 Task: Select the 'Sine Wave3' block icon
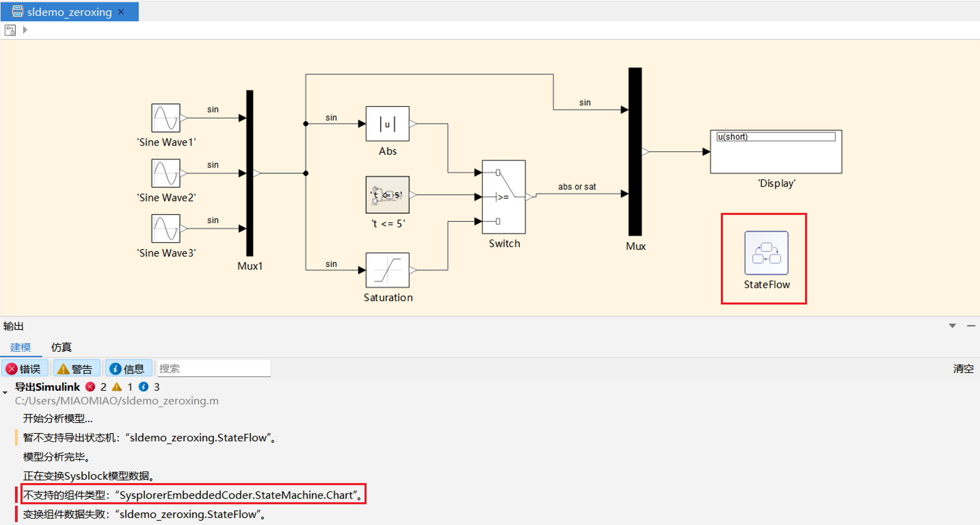[x=166, y=228]
